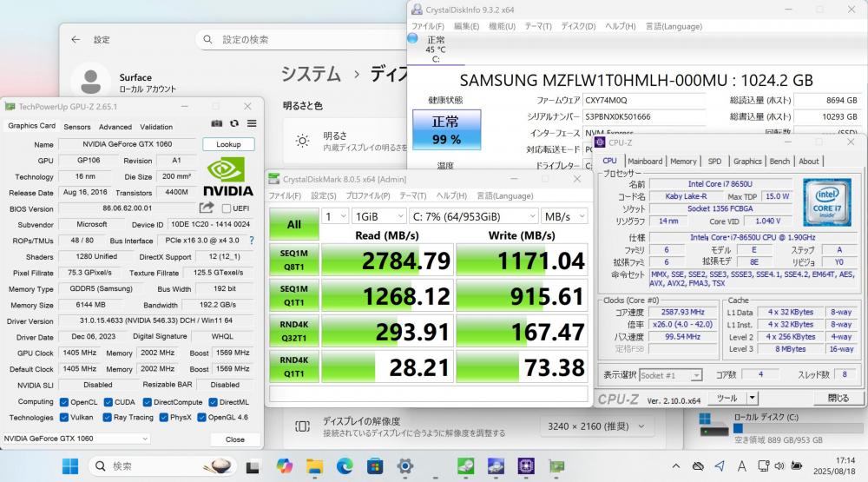Open the test count dropdown showing 1
The width and height of the screenshot is (868, 482).
(335, 216)
